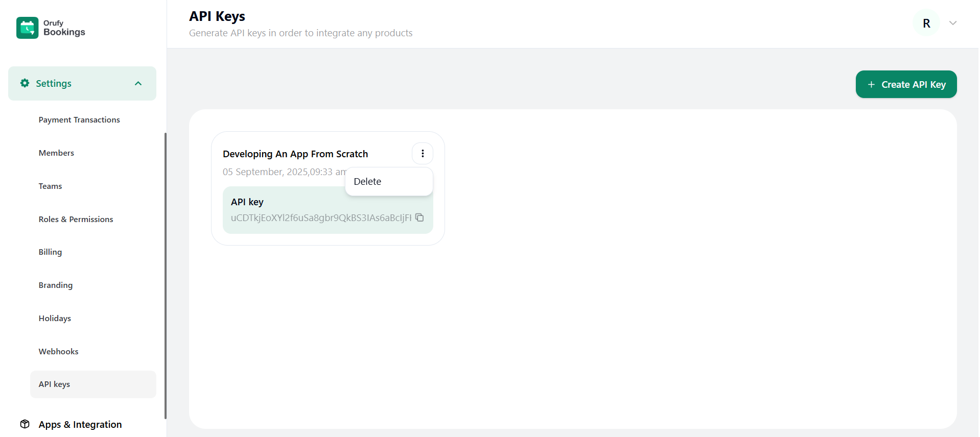
Task: Open the three-dot menu on API key card
Action: coord(423,154)
